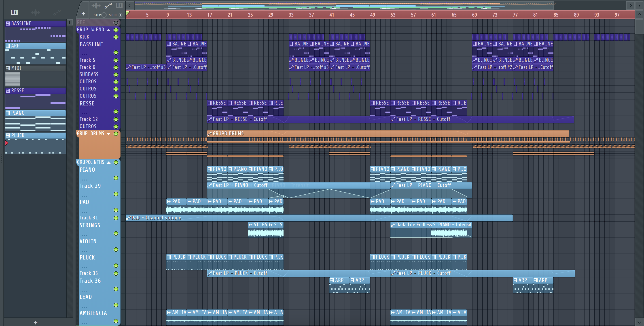Screen dimensions: 644x326
Task: Mute the STRINGS track
Action: tap(116, 233)
